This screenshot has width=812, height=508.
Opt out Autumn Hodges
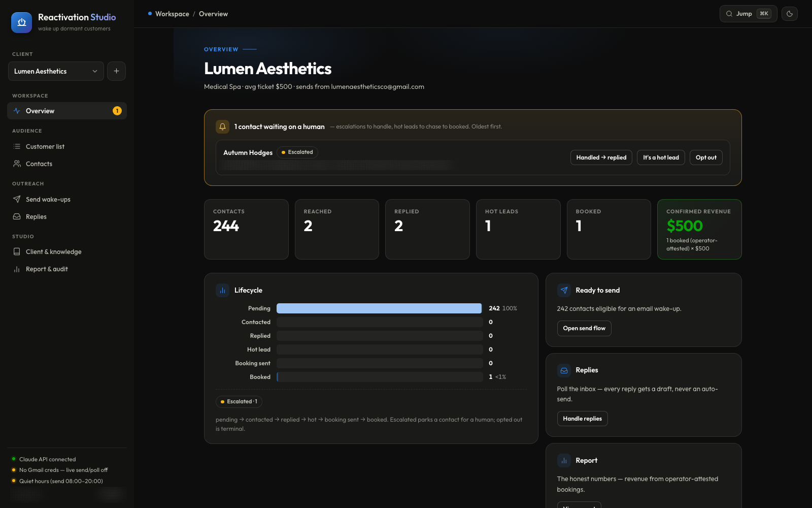[706, 157]
